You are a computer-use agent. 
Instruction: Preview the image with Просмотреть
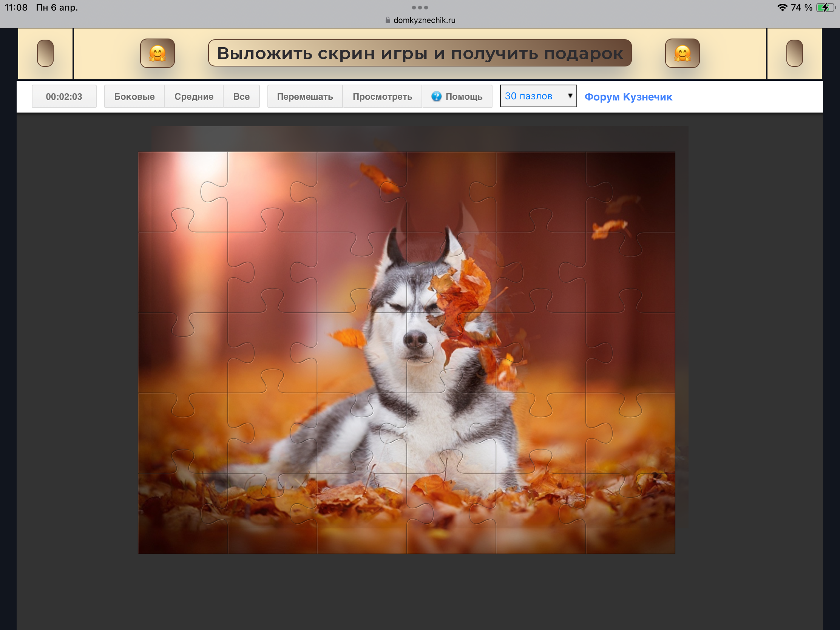(x=382, y=96)
